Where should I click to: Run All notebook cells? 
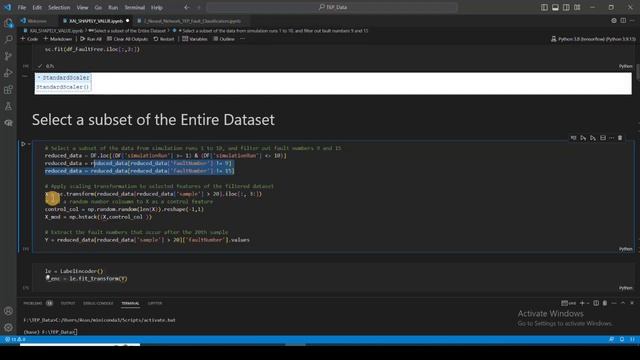pyautogui.click(x=91, y=39)
